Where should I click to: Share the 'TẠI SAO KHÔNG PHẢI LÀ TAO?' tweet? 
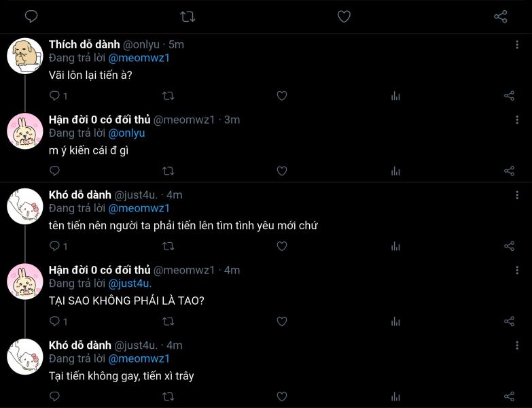pyautogui.click(x=509, y=321)
